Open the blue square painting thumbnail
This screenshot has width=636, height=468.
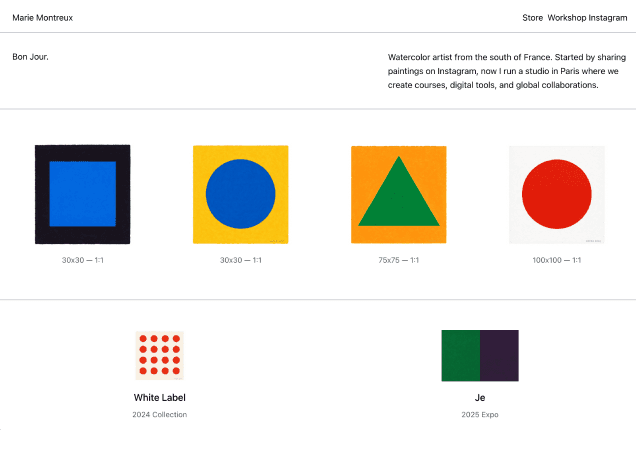(x=82, y=194)
